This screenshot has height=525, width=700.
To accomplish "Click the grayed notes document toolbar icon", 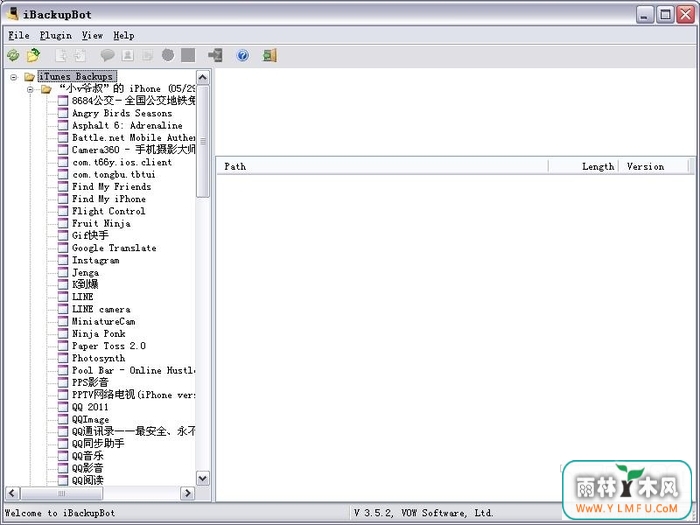I will [x=147, y=55].
